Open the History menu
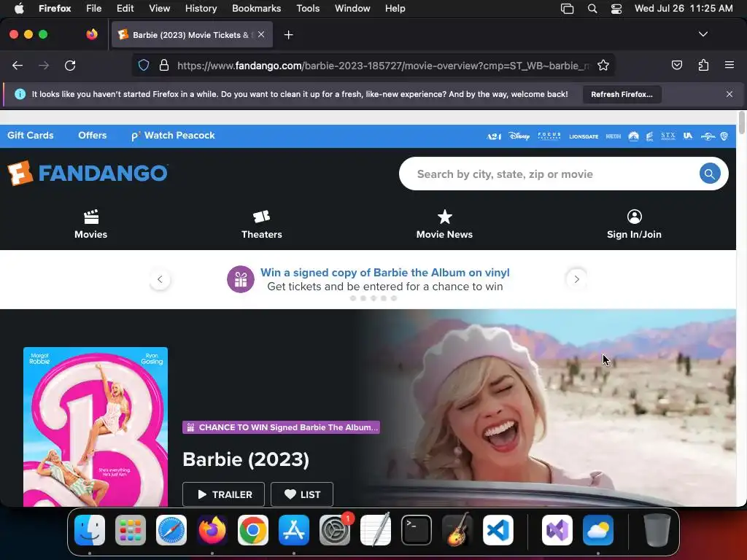This screenshot has height=560, width=747. 201,8
